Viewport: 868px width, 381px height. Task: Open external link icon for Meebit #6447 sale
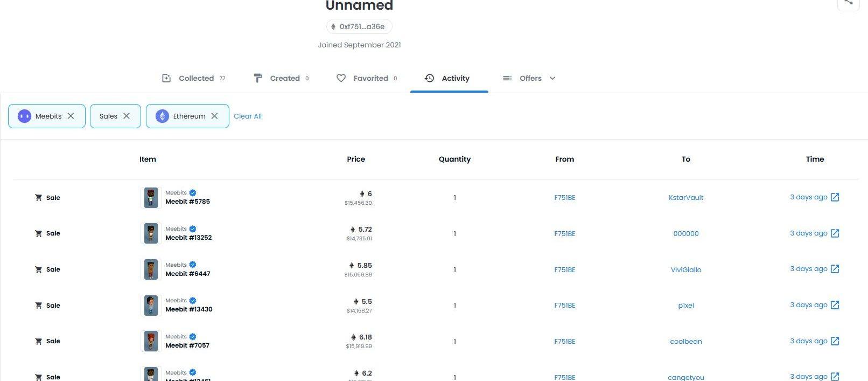click(835, 269)
